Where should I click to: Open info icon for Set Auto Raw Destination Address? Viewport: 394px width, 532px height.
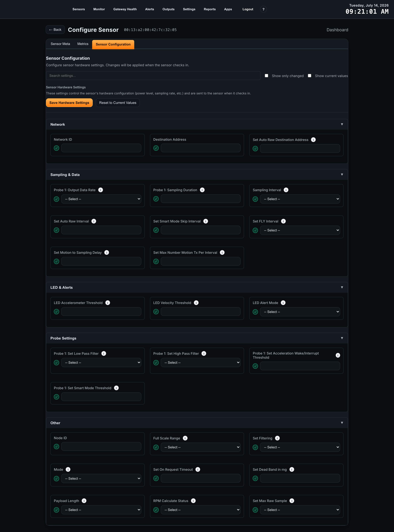pos(313,140)
